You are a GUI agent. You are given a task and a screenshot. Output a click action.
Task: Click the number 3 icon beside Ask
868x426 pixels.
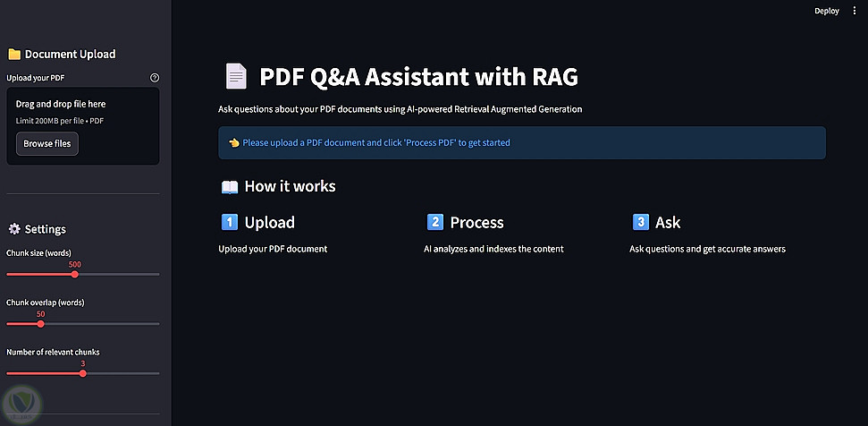640,222
